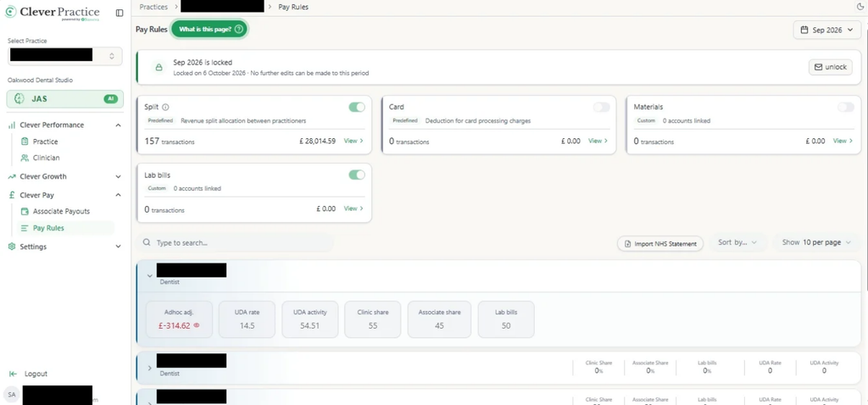Expand the Settings section
The image size is (868, 405).
click(118, 247)
